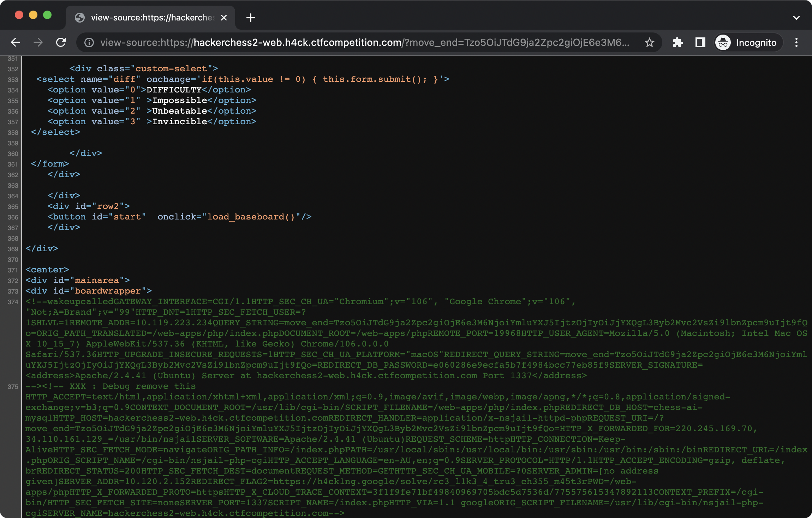Image resolution: width=812 pixels, height=518 pixels.
Task: Open the side panel icon
Action: click(x=700, y=42)
